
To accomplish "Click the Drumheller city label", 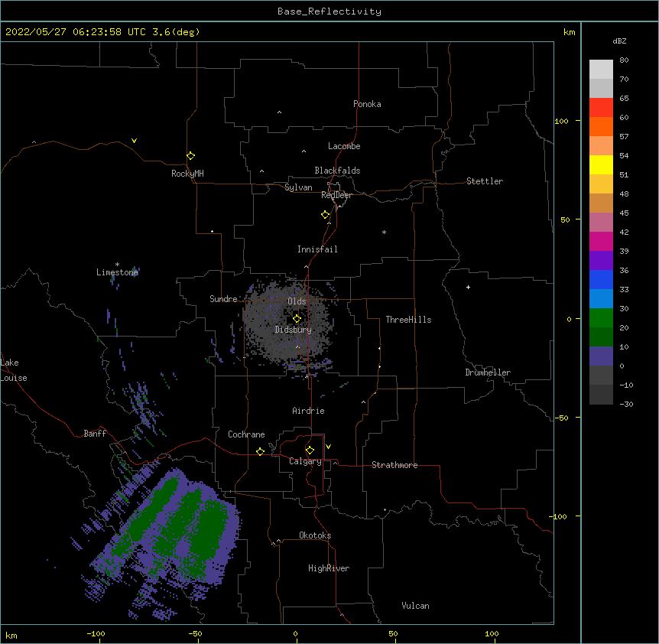I will click(488, 372).
